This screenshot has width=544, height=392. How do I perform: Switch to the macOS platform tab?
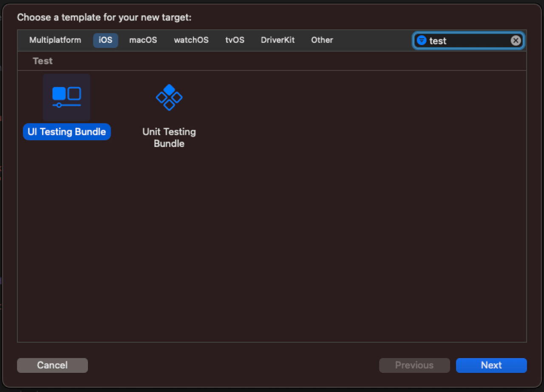click(x=143, y=40)
